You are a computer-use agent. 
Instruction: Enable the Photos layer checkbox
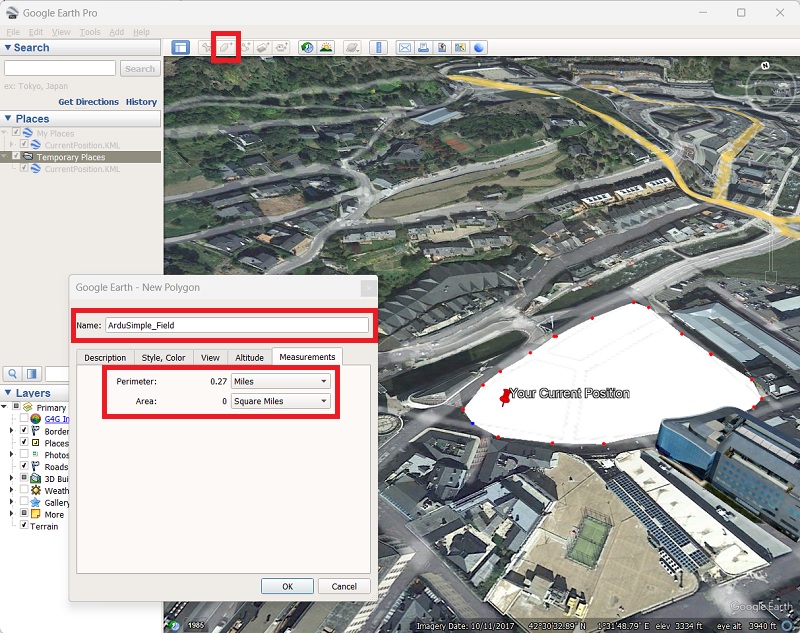[x=25, y=455]
